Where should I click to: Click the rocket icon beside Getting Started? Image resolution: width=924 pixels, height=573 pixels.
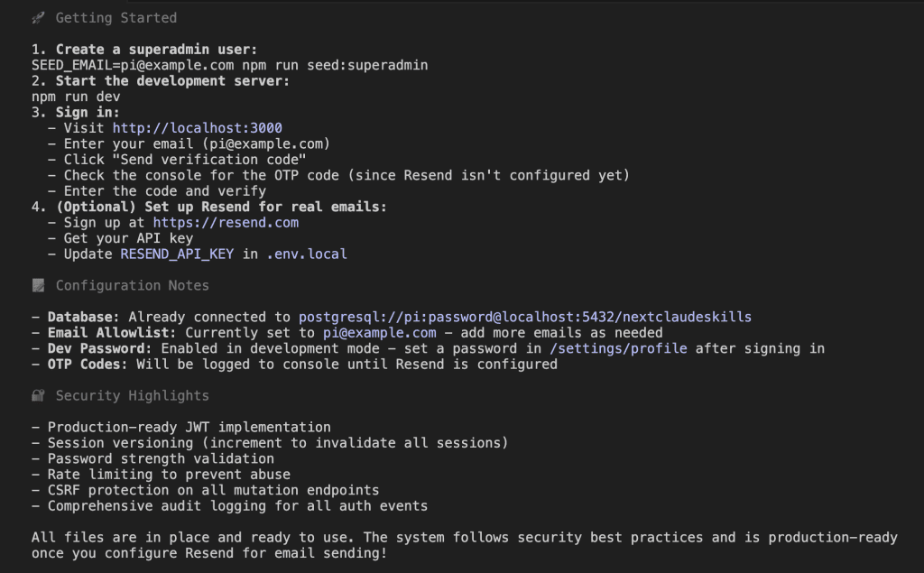(x=38, y=18)
